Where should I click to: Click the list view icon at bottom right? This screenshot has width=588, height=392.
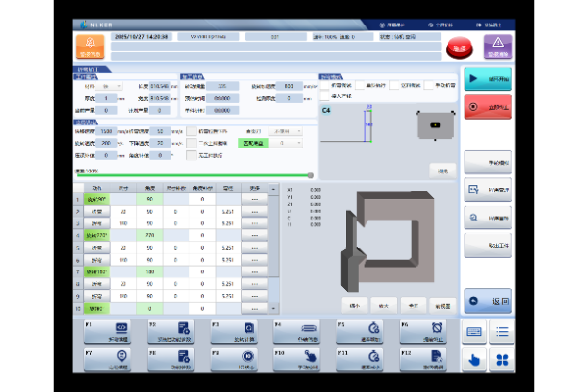pos(501,332)
